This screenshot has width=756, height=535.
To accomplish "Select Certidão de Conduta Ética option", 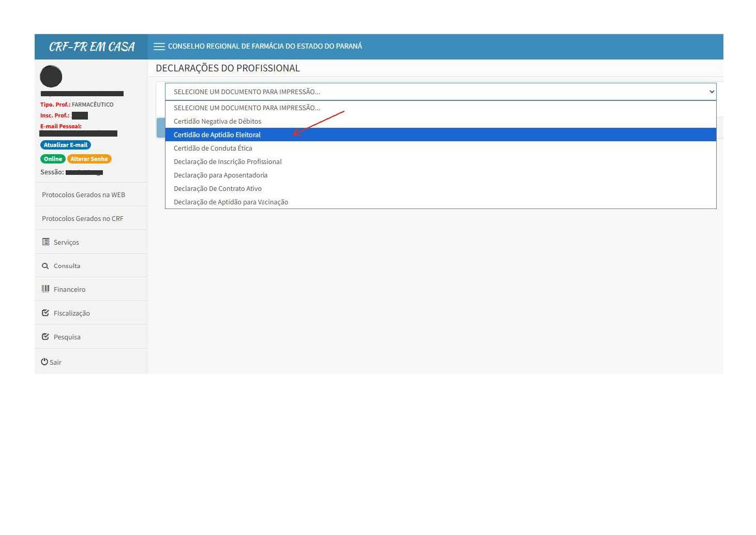I will point(213,148).
